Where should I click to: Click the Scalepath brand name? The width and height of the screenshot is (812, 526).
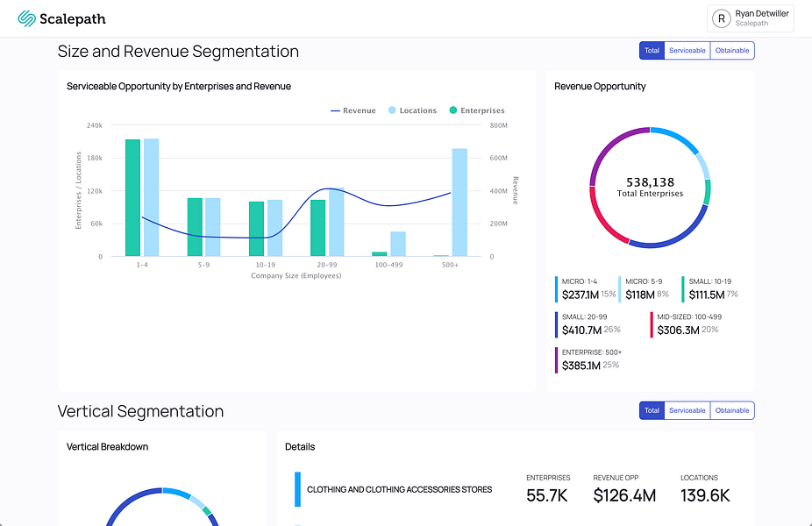pyautogui.click(x=73, y=19)
